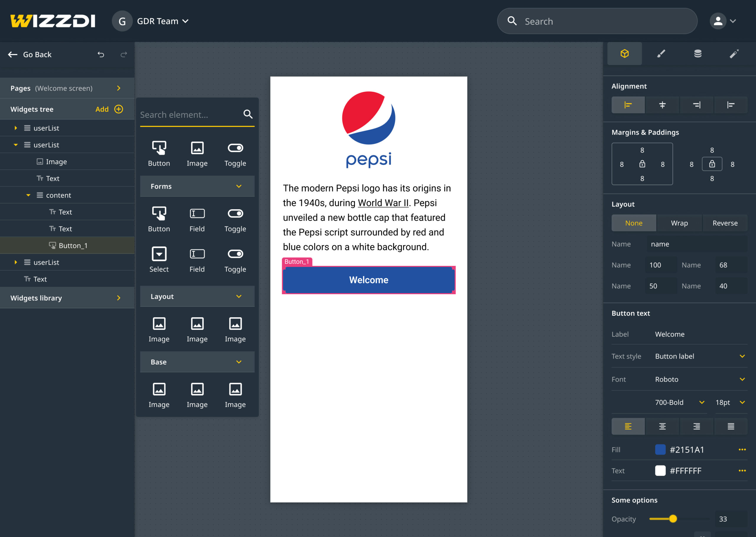Set button text alignment to right
Viewport: 756px width, 537px height.
click(x=696, y=426)
